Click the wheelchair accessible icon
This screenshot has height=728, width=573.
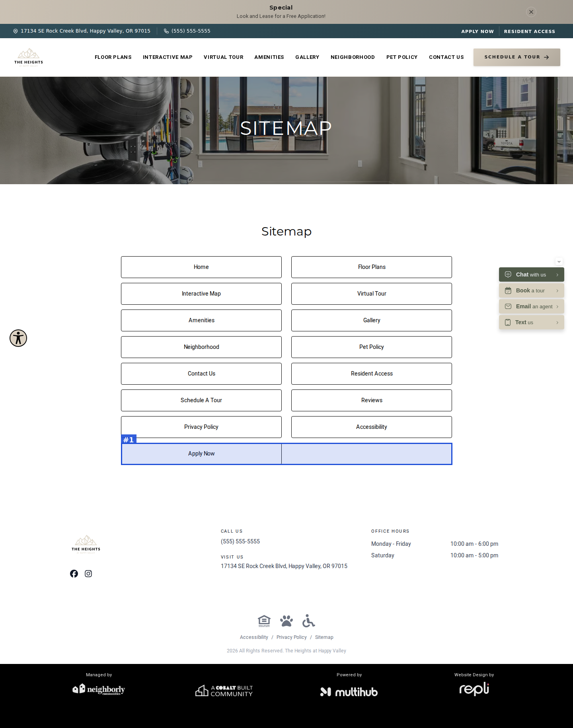[308, 621]
